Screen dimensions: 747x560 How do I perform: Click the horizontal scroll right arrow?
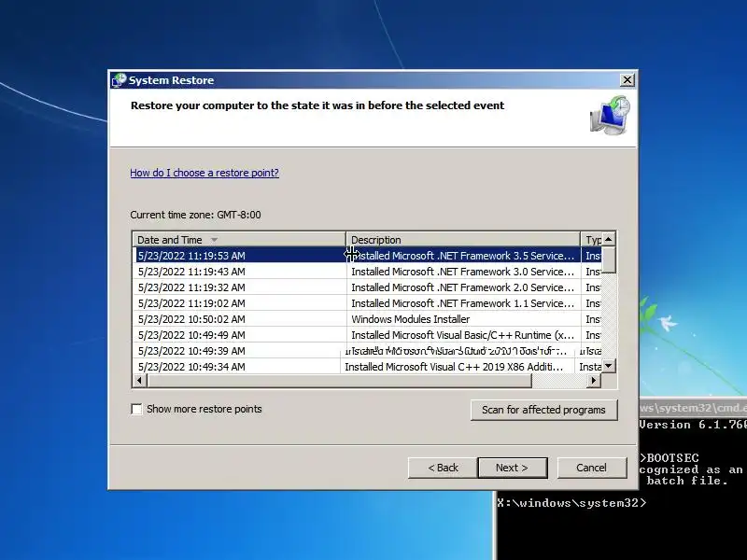[x=594, y=381]
